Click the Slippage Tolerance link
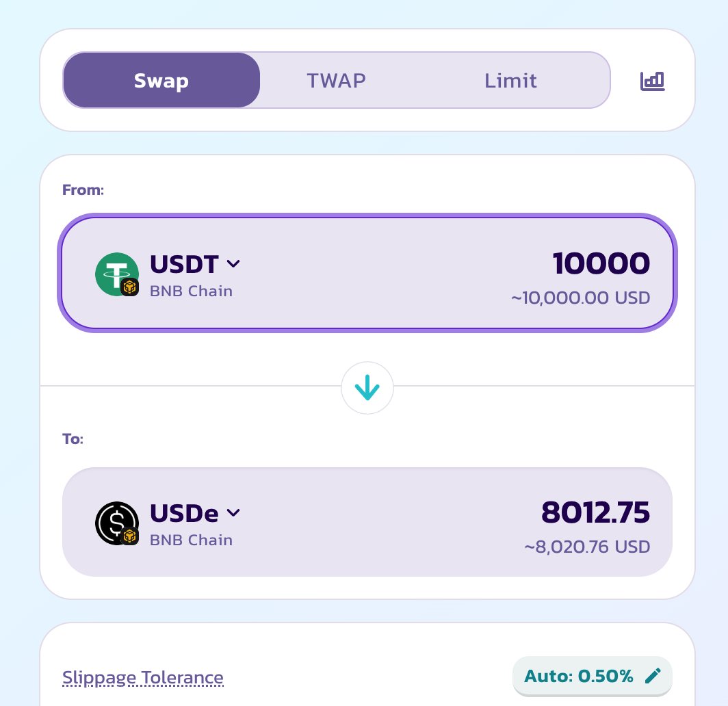Image resolution: width=728 pixels, height=706 pixels. pyautogui.click(x=143, y=678)
